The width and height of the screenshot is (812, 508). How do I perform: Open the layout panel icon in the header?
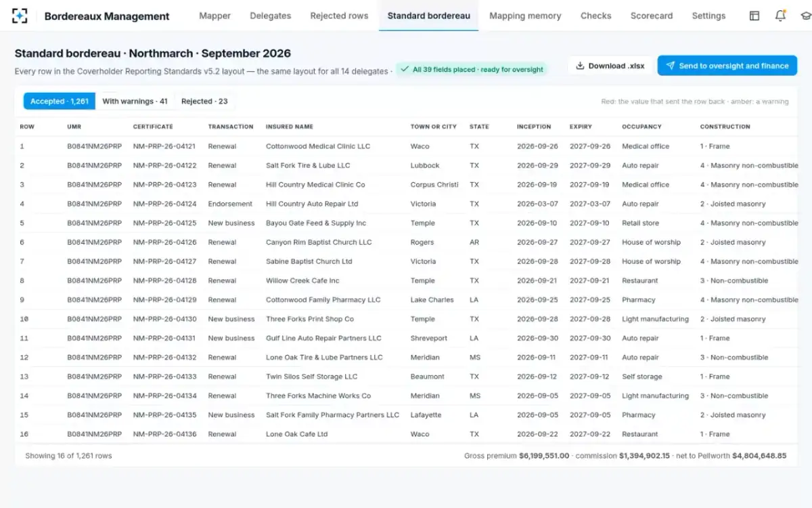(754, 16)
